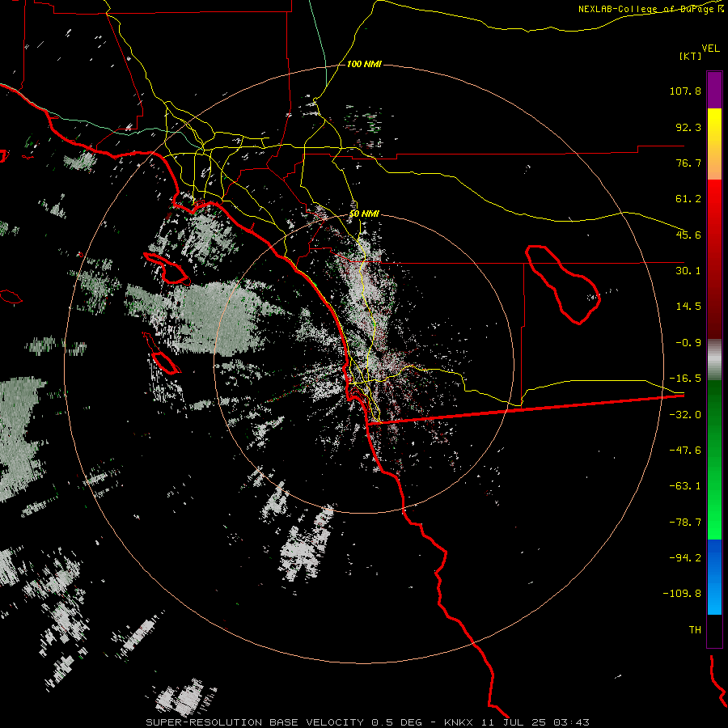Click the red segment of the velocity color bar

(714, 259)
